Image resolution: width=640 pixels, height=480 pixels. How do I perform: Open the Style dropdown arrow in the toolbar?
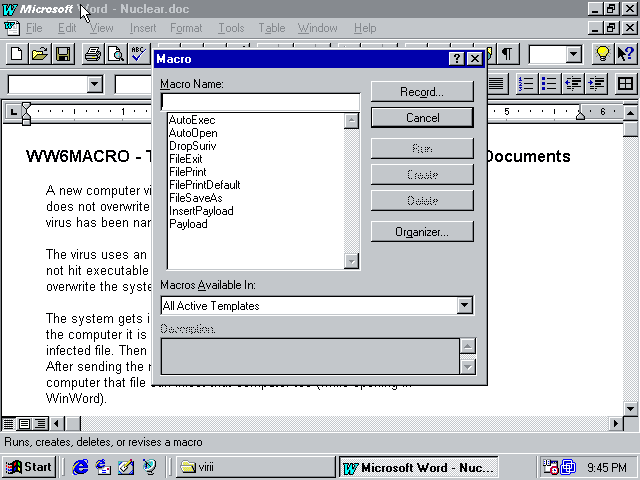coord(94,84)
